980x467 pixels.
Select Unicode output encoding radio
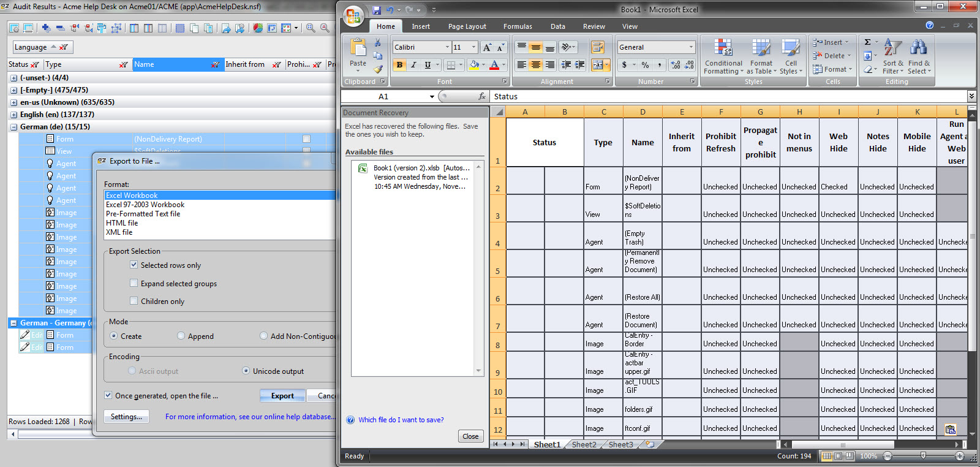click(246, 371)
